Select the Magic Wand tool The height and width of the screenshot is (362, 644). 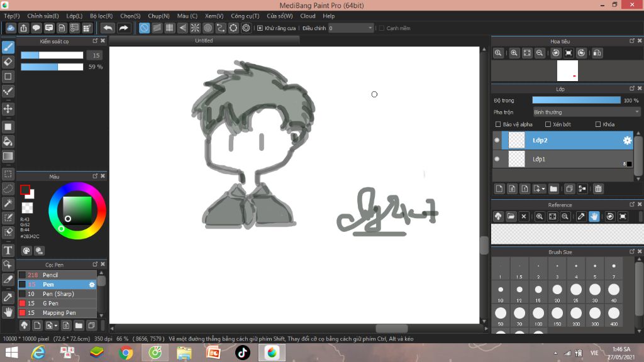click(8, 203)
